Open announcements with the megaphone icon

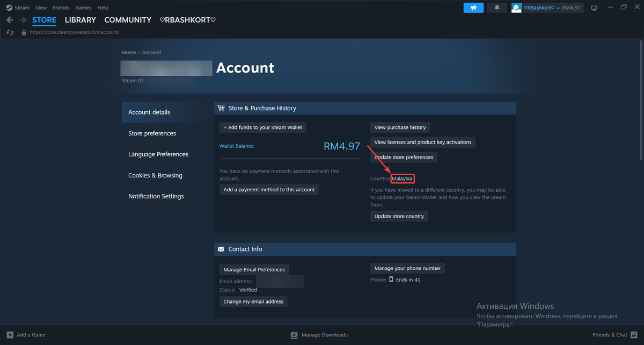pyautogui.click(x=473, y=8)
